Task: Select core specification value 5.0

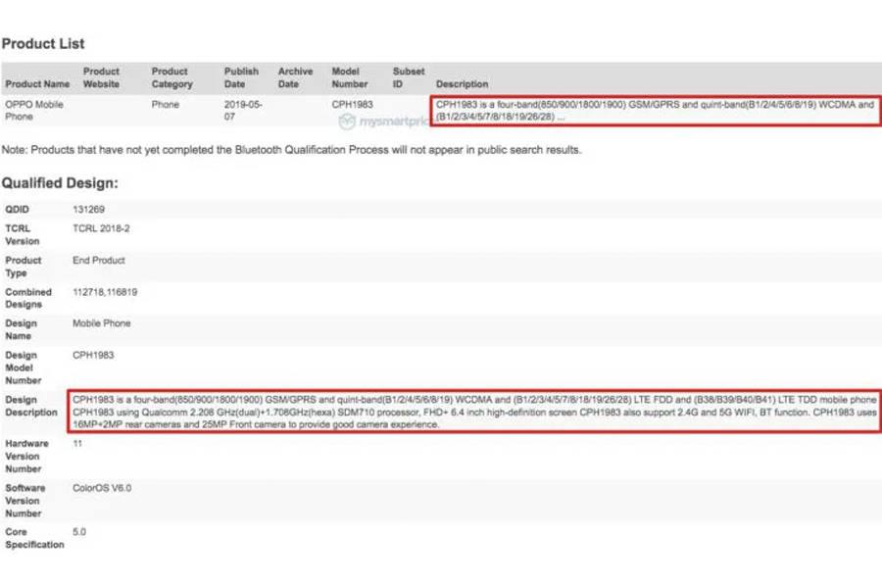Action: click(79, 532)
